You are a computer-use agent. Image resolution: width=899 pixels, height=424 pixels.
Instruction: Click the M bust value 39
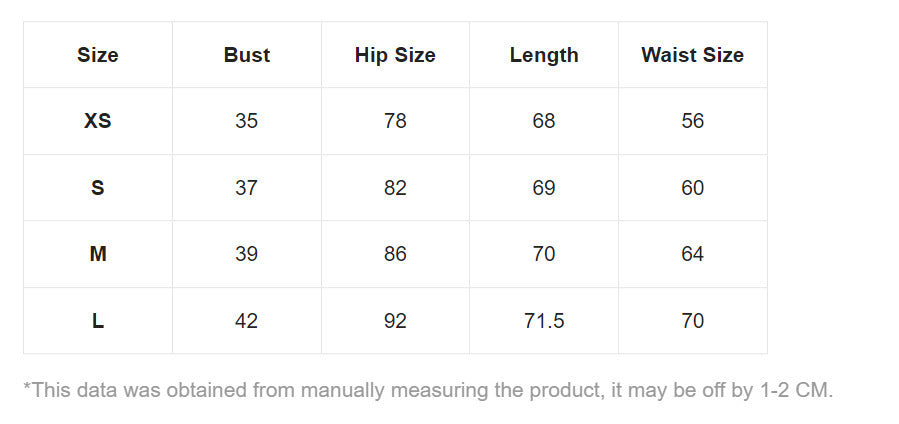click(247, 254)
